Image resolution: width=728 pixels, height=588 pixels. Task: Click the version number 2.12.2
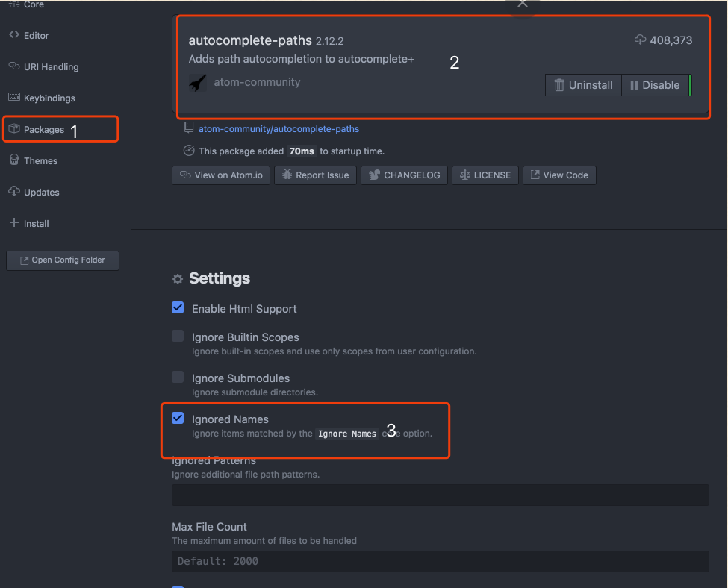click(x=329, y=41)
